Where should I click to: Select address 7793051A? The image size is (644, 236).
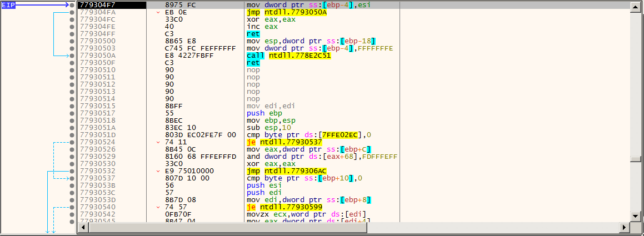click(98, 128)
